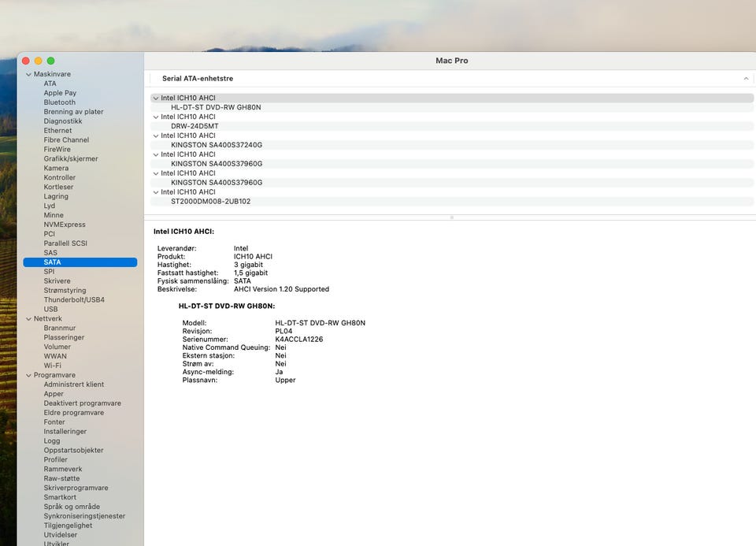Screen dimensions: 756x546
Task: Click the green zoom window button
Action: (51, 61)
